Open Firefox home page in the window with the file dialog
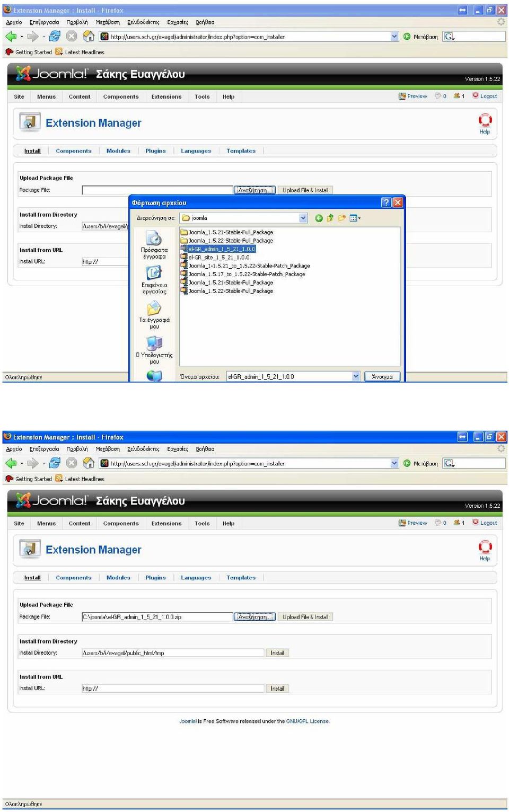This screenshot has width=509, height=812. [89, 37]
